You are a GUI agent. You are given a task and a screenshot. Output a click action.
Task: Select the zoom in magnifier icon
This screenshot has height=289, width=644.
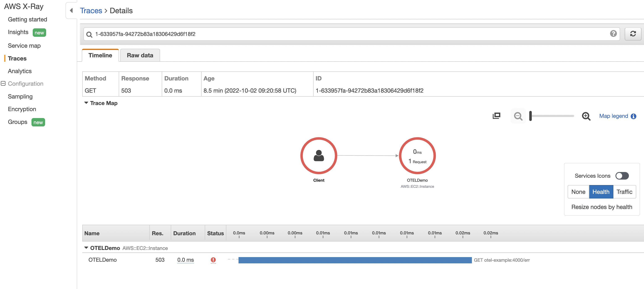point(586,116)
